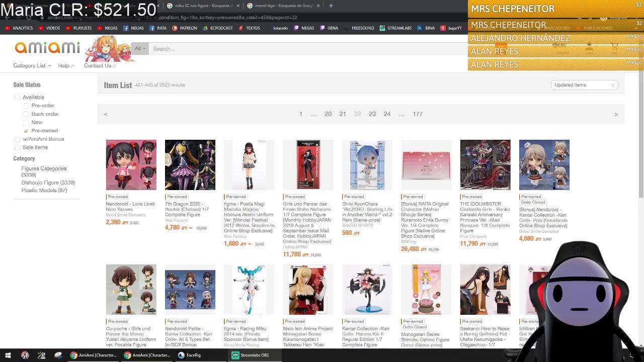Click the AmiAmi logo
Viewport: 644px width, 362px height.
(x=47, y=48)
